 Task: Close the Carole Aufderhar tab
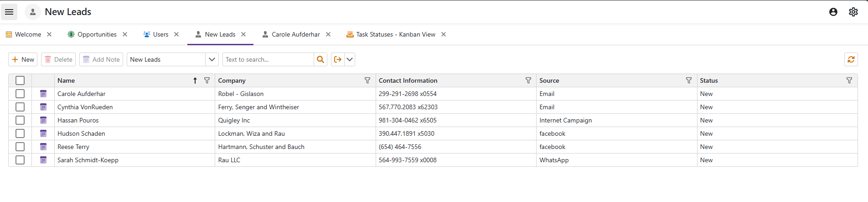click(x=328, y=34)
